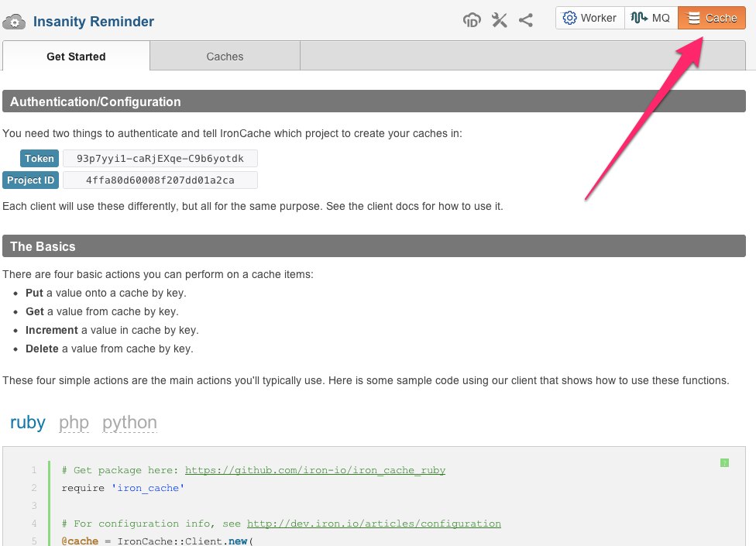Click the Authentication/Configuration section header
Image resolution: width=756 pixels, height=546 pixels.
pyautogui.click(x=374, y=101)
